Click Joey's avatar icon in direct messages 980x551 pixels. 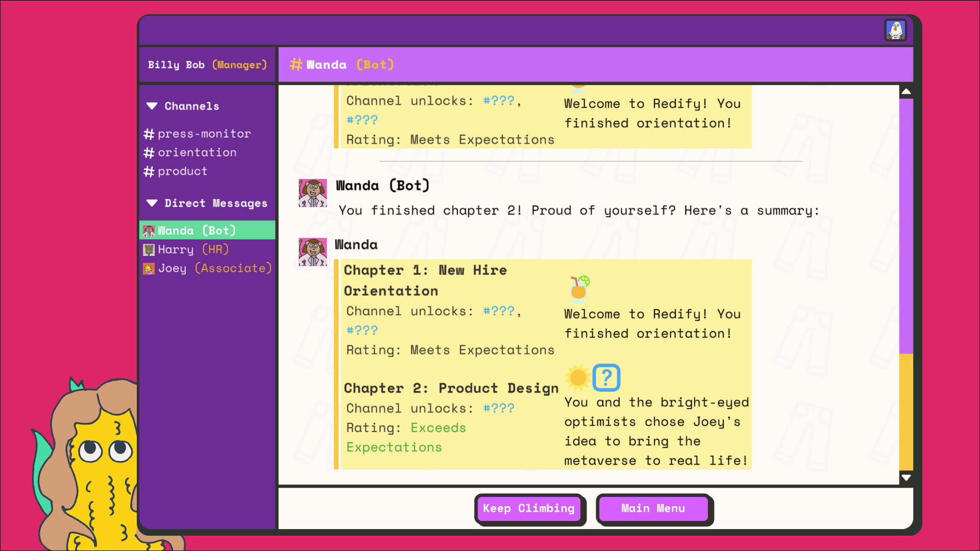[149, 268]
